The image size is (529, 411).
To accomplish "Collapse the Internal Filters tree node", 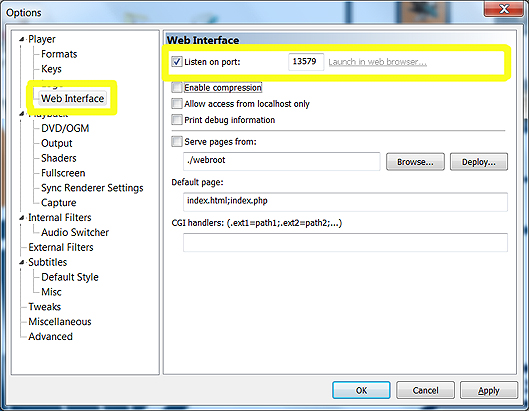I will [x=22, y=218].
